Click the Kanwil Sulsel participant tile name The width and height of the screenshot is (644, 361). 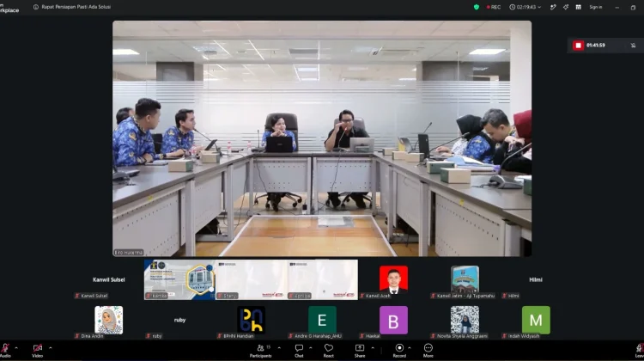click(x=108, y=279)
